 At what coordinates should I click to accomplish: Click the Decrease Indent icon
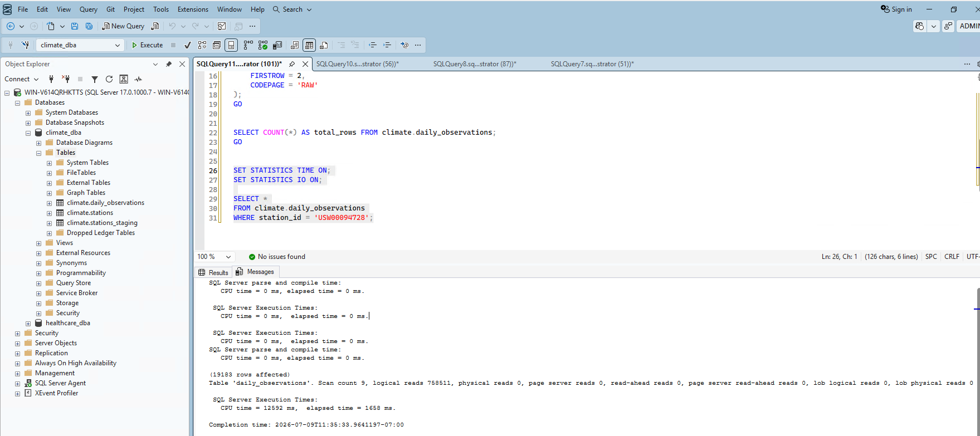pyautogui.click(x=373, y=45)
